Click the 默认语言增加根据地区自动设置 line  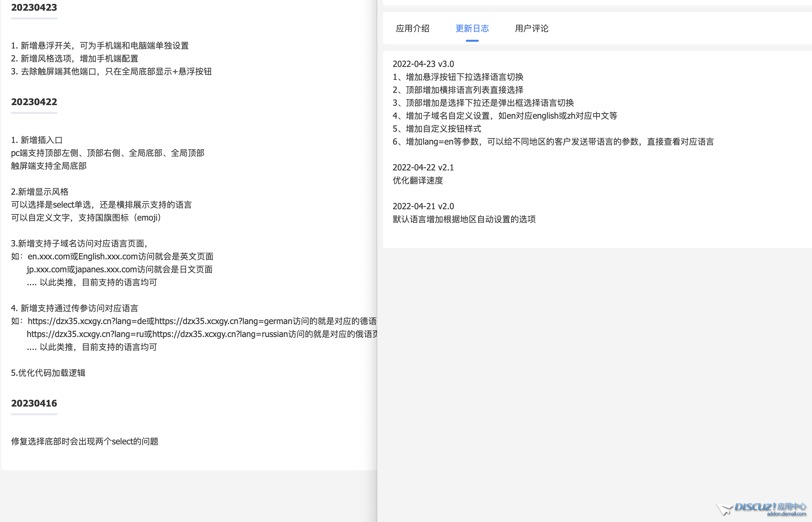point(464,219)
